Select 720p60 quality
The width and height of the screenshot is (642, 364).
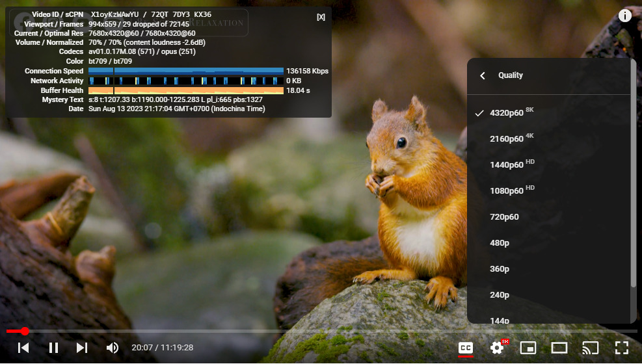(x=550, y=216)
